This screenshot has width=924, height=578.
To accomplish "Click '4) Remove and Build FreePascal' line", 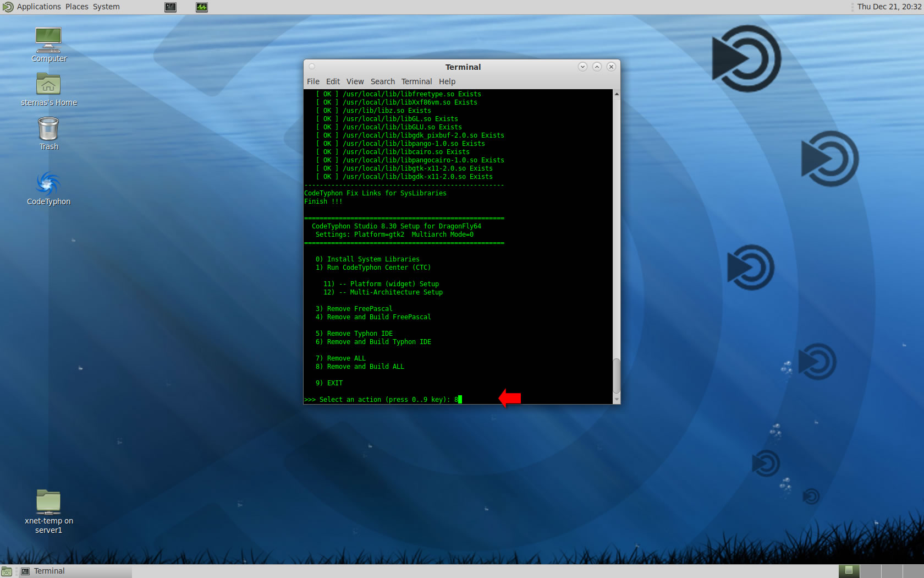I will pos(373,317).
